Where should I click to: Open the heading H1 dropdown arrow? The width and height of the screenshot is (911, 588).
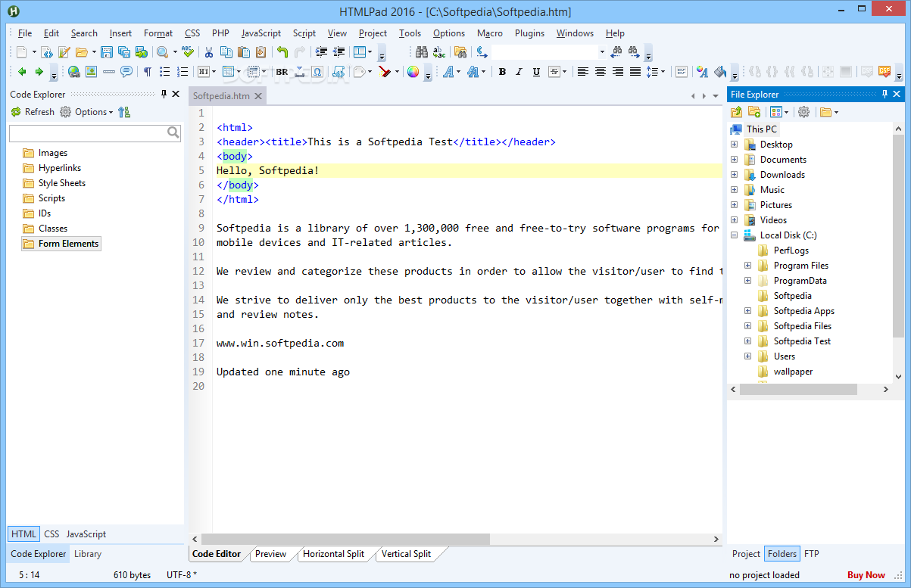[x=215, y=72]
